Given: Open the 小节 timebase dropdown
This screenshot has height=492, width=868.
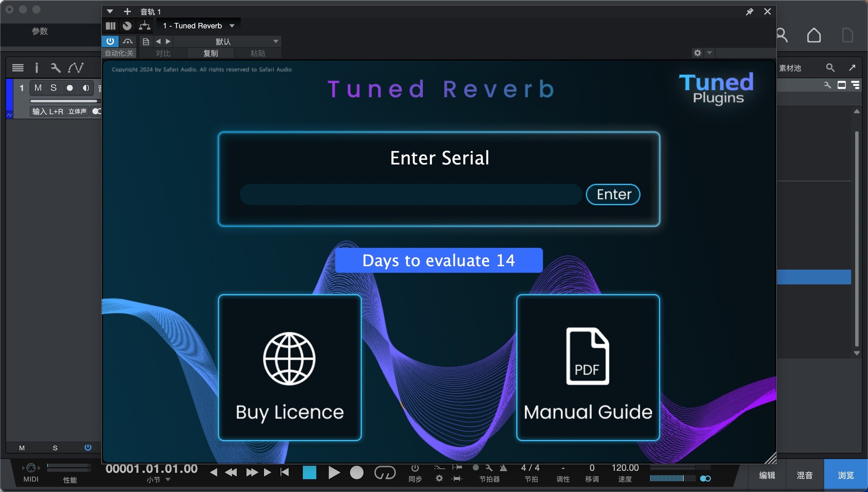Looking at the screenshot, I should click(x=158, y=480).
